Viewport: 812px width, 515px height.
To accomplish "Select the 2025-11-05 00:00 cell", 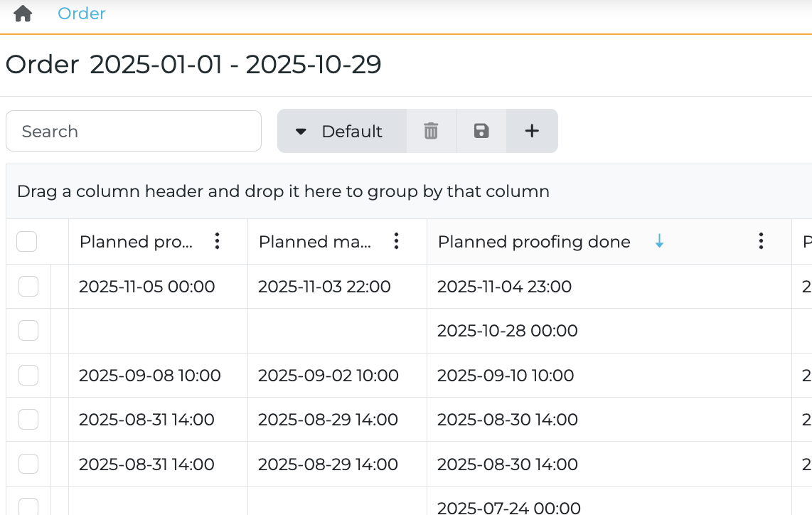I will click(146, 287).
